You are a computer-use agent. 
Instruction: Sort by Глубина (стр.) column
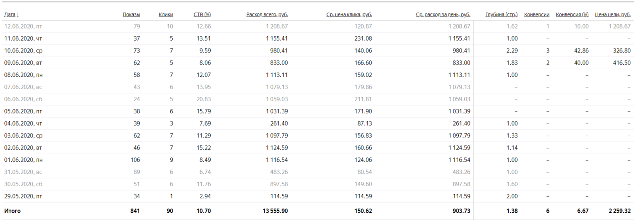(501, 15)
